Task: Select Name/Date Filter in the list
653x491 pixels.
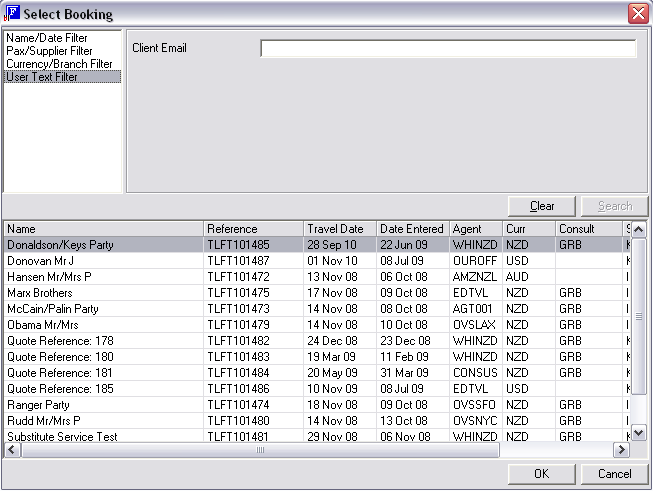Action: click(47, 39)
